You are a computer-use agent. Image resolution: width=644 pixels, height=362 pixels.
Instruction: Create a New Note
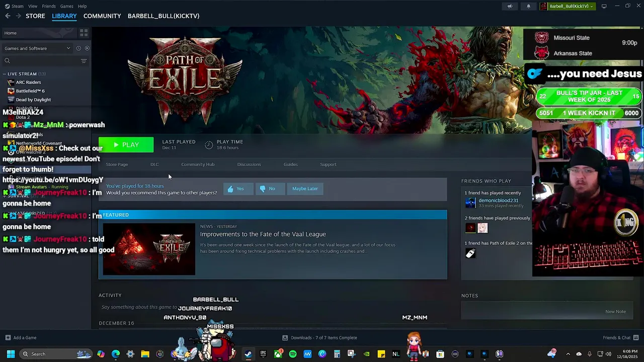coord(615,312)
